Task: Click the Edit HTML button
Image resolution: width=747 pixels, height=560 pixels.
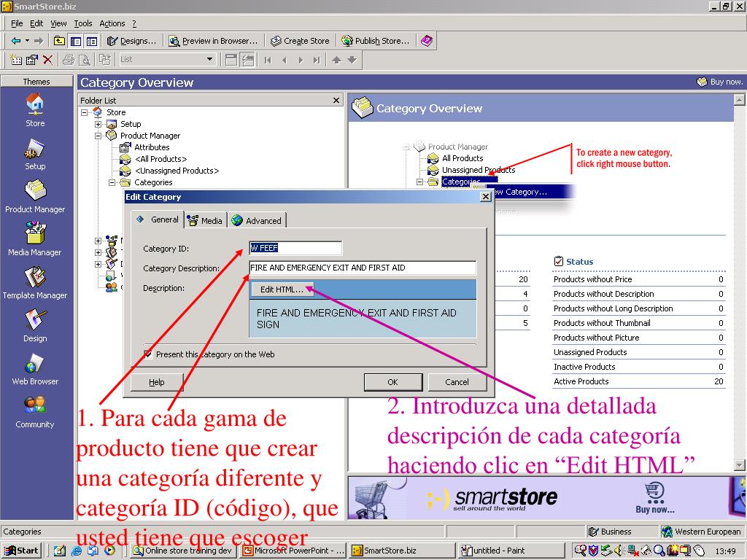Action: tap(282, 289)
